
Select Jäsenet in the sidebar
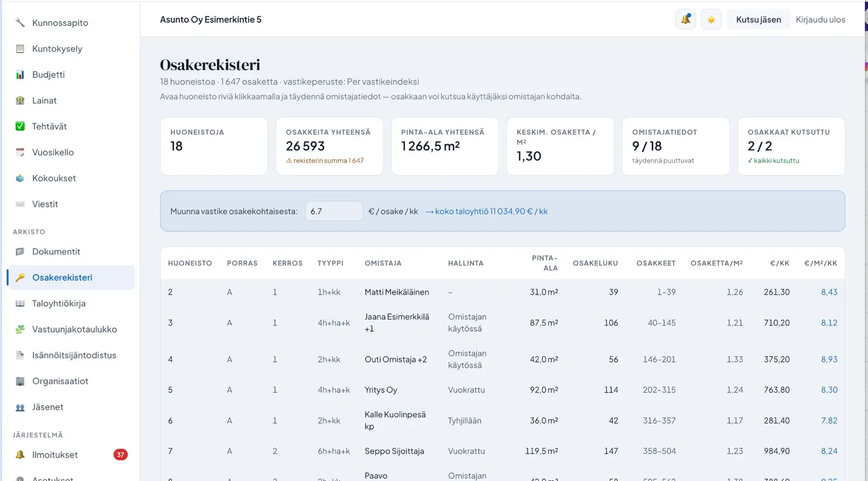pos(71,407)
